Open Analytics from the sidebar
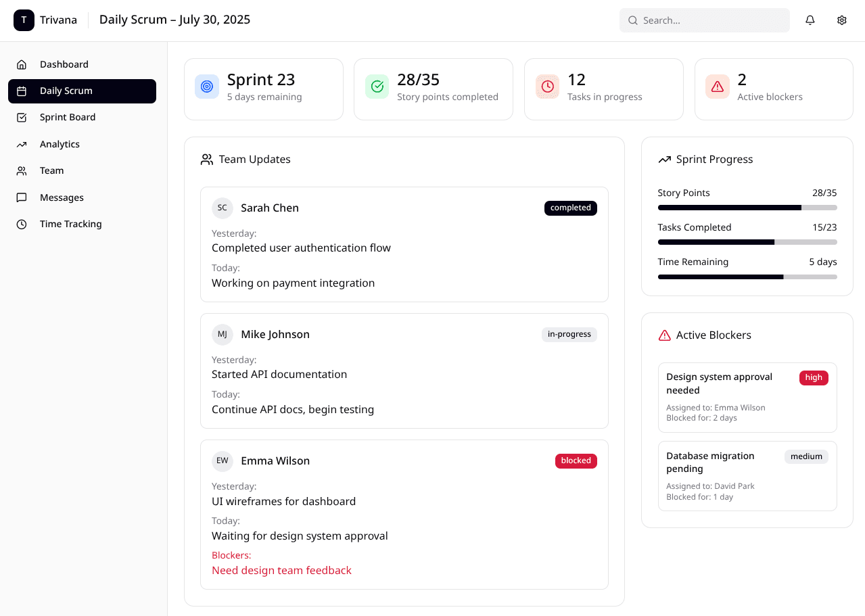Image resolution: width=865 pixels, height=616 pixels. click(x=60, y=144)
